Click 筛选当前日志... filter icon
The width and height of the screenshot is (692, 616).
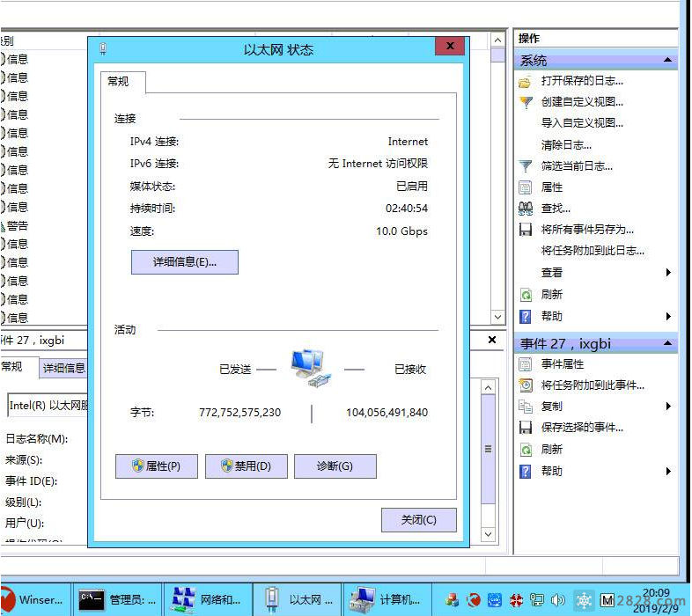[526, 166]
